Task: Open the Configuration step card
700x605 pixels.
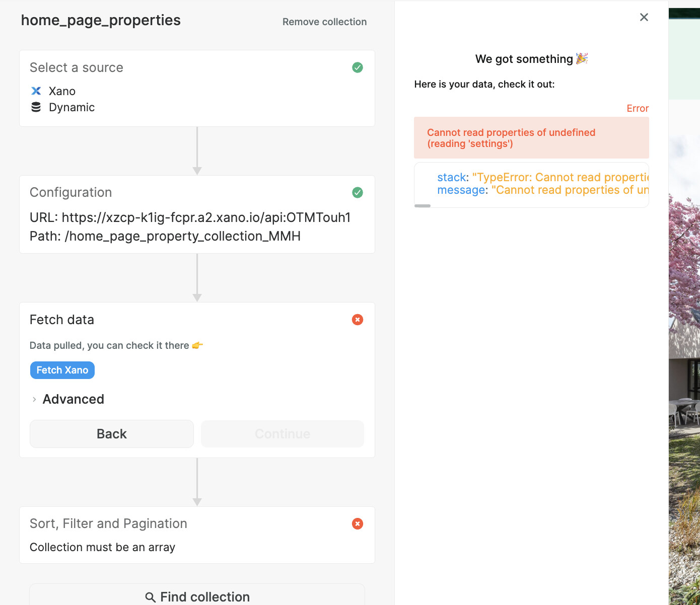Action: coord(71,192)
